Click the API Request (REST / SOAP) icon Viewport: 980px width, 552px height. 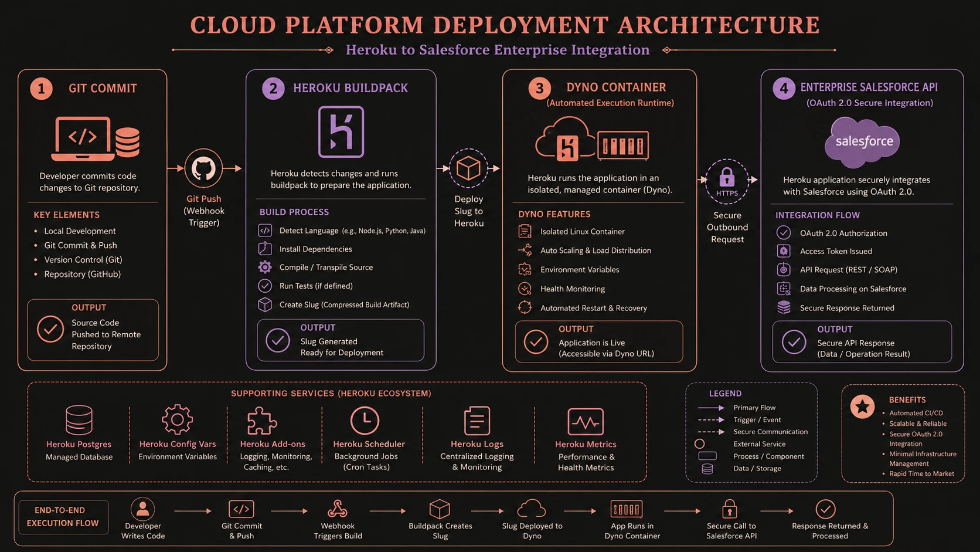pyautogui.click(x=784, y=269)
